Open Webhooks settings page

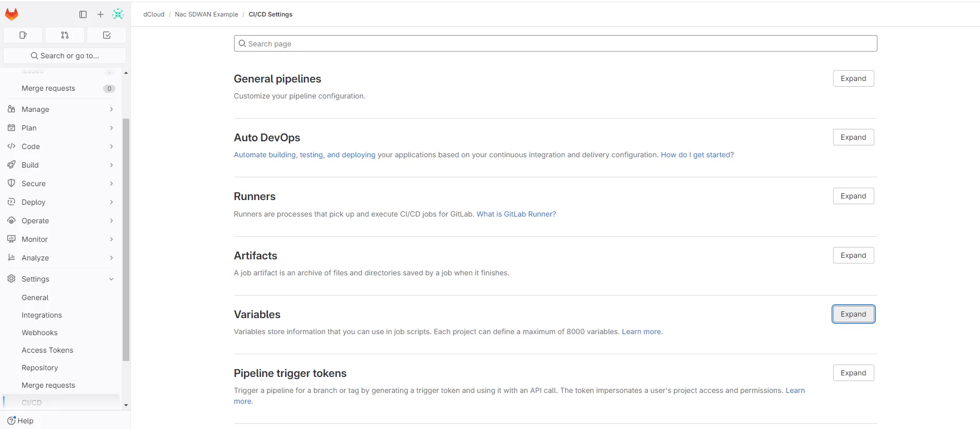pos(40,333)
